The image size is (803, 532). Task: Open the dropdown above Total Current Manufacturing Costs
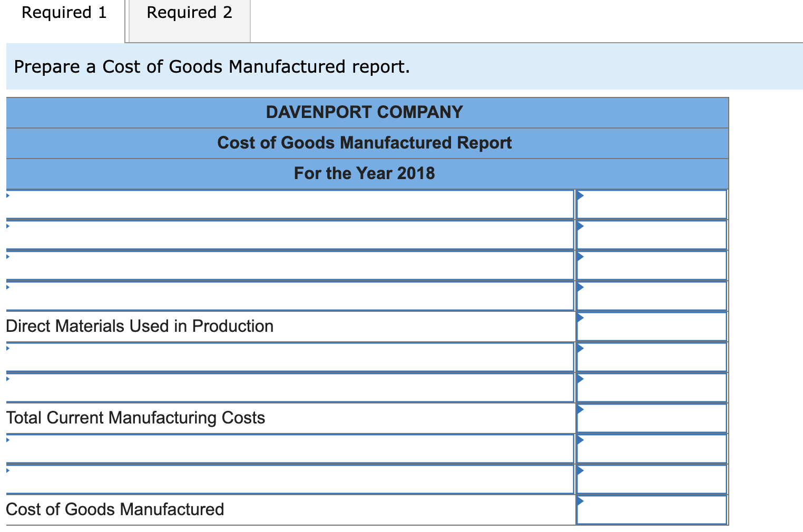click(x=7, y=379)
